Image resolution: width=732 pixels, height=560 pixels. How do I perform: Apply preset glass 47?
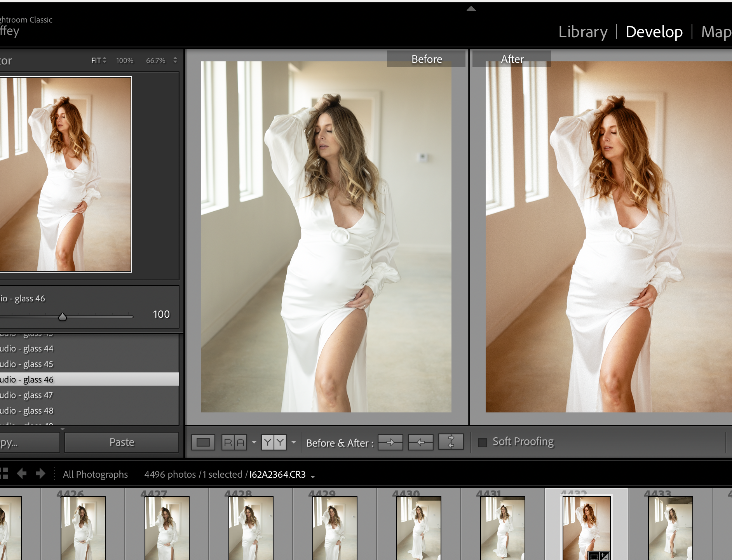coord(89,395)
